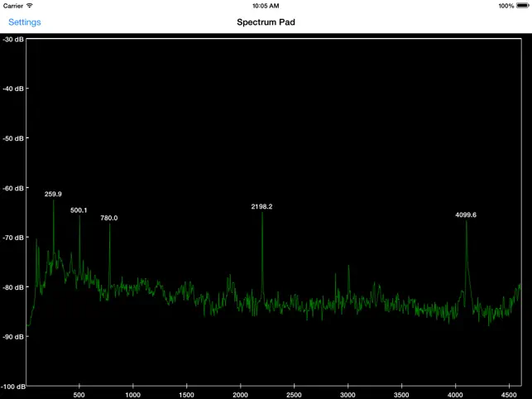
Task: Tap the -30 dB axis label
Action: pos(13,40)
